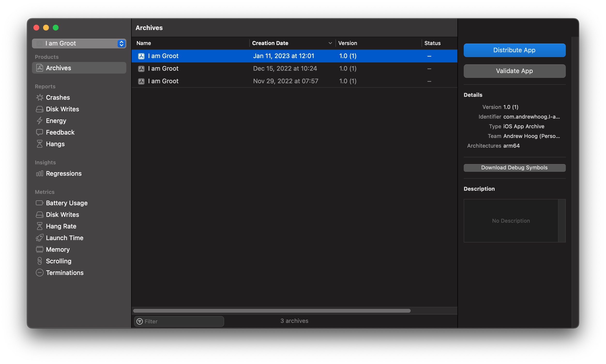
Task: Click the Archives box icon in sidebar
Action: 39,68
